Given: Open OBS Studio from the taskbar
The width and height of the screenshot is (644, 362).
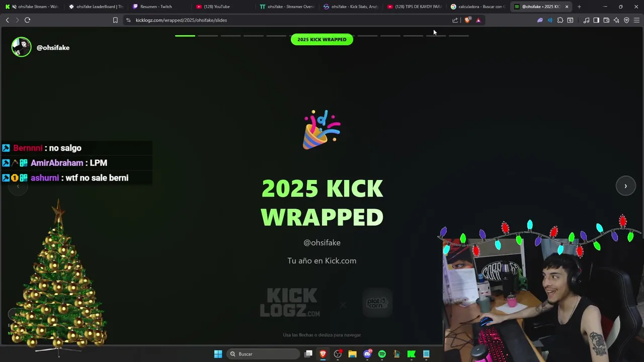Looking at the screenshot, I should pos(338,354).
